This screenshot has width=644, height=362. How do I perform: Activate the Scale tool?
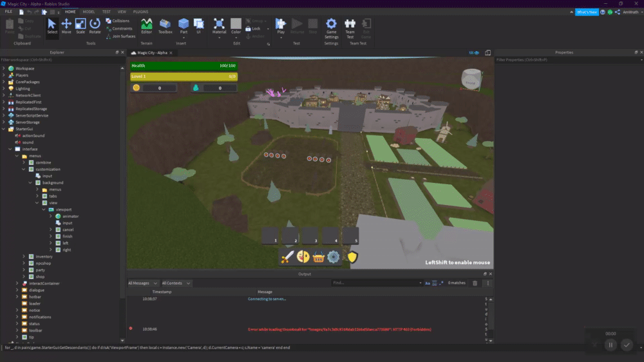80,26
